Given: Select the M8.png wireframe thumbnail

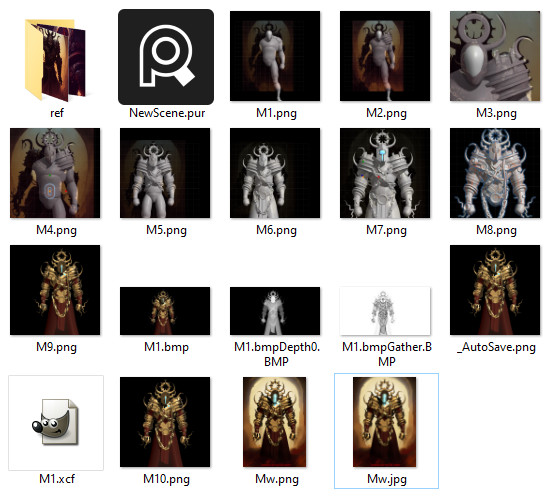Looking at the screenshot, I should (495, 173).
